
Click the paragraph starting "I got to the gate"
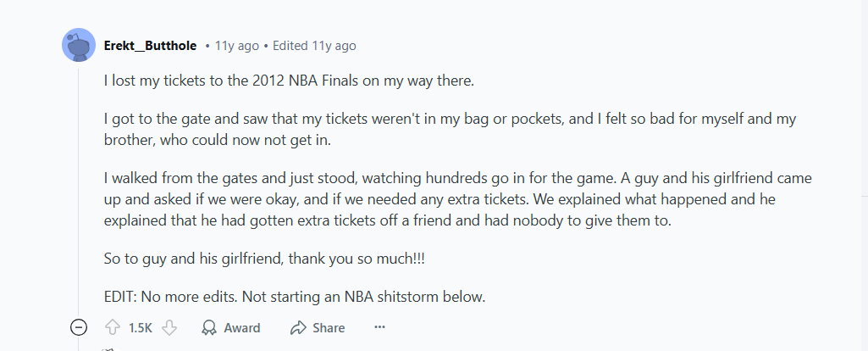tap(449, 129)
